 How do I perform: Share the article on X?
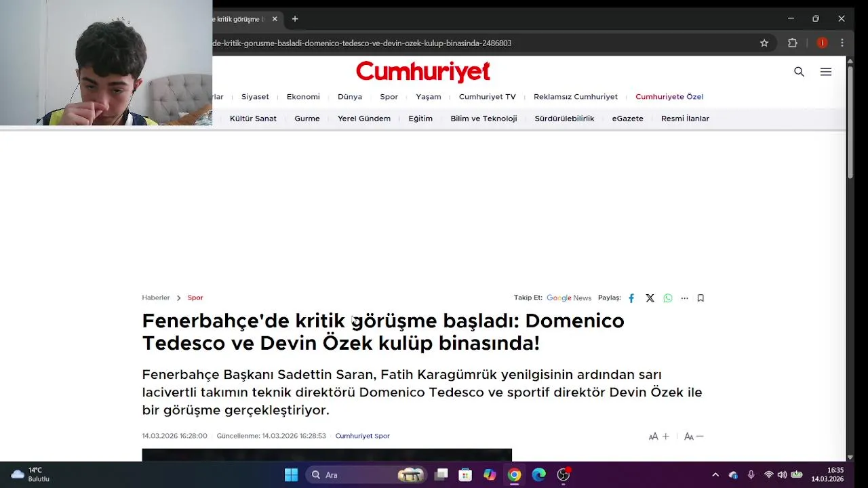tap(650, 298)
